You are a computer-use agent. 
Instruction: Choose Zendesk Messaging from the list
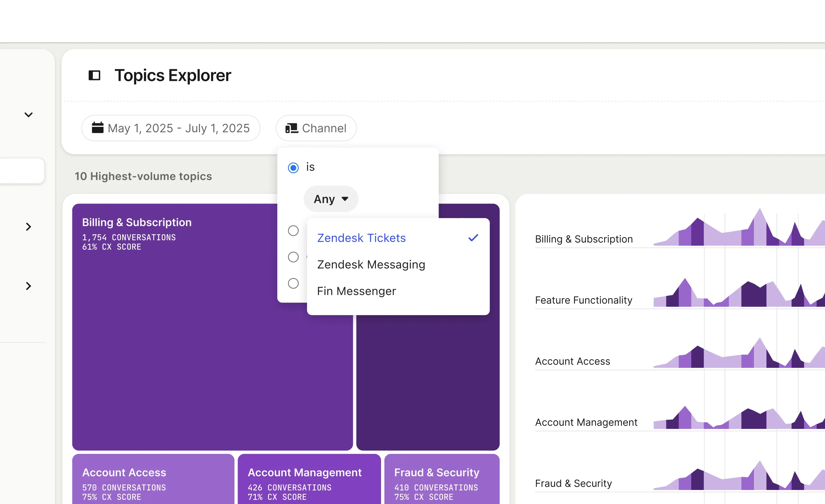click(x=371, y=264)
